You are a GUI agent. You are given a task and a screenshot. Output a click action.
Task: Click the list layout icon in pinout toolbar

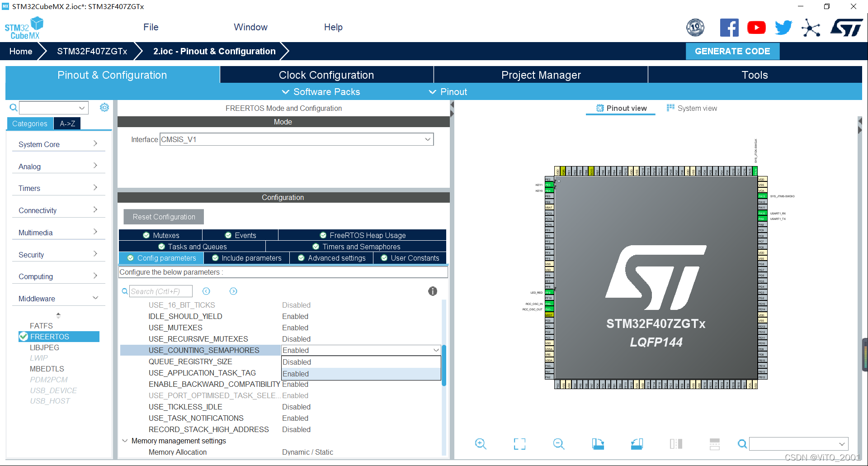click(715, 444)
